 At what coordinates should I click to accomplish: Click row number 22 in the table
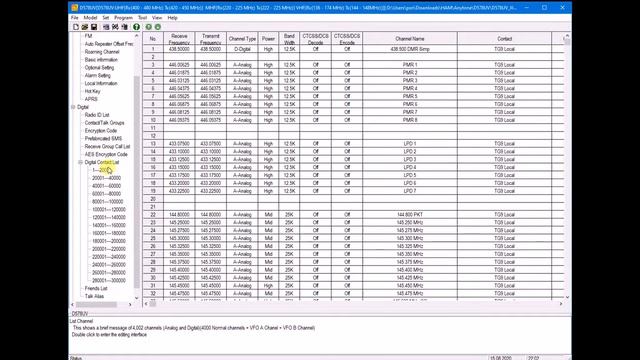[153, 215]
